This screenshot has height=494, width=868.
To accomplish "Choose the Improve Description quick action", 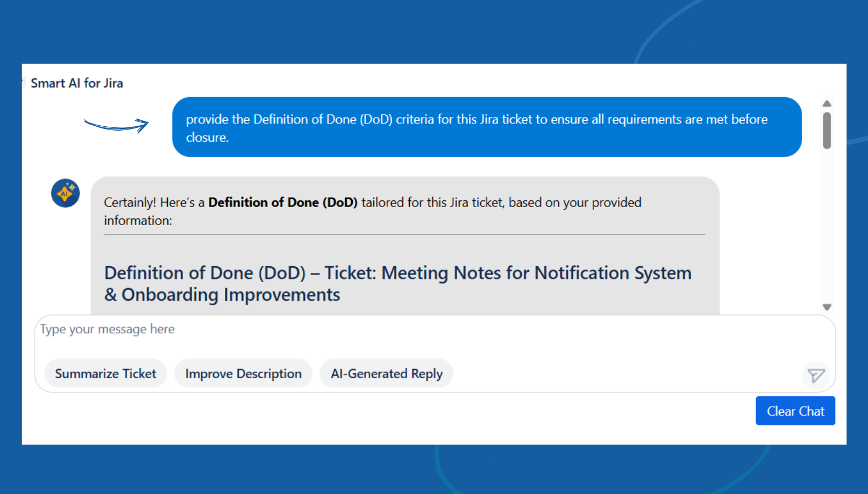I will coord(243,374).
